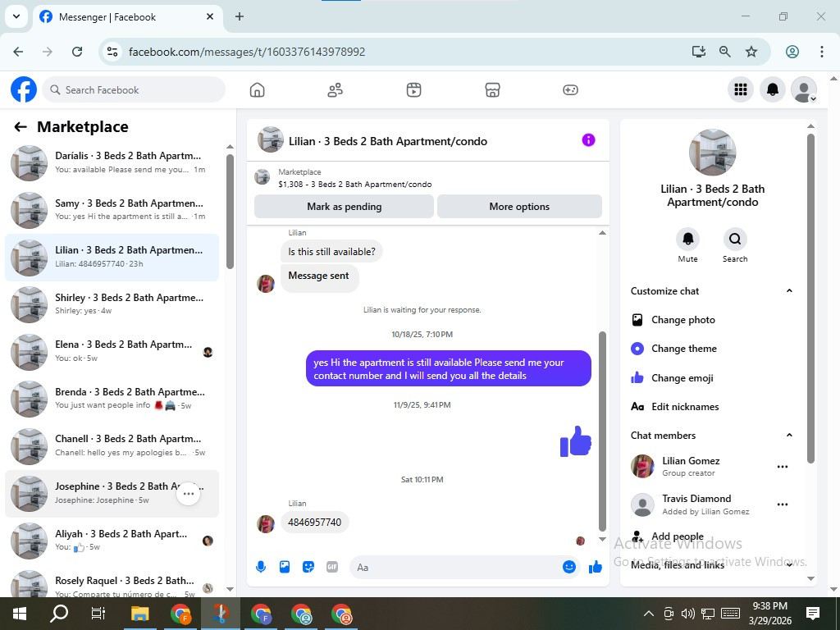Mute this chat with bell icon
Screen dimensions: 840x630
point(688,239)
